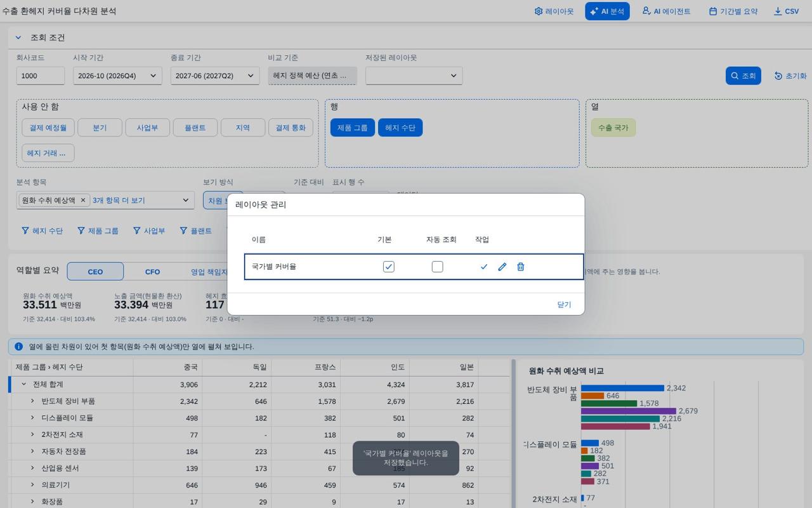Delete the 국가별 커버율 layout
Image resolution: width=812 pixels, height=508 pixels.
click(521, 267)
